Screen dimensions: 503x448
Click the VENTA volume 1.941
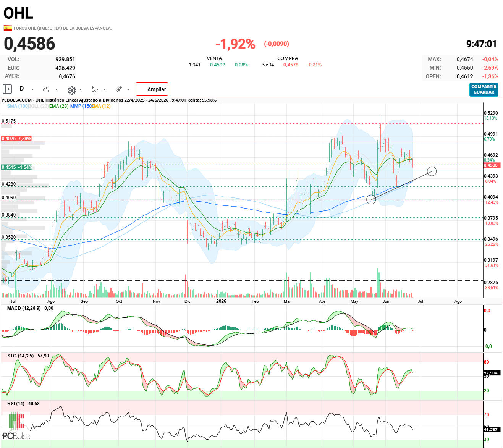coord(195,65)
